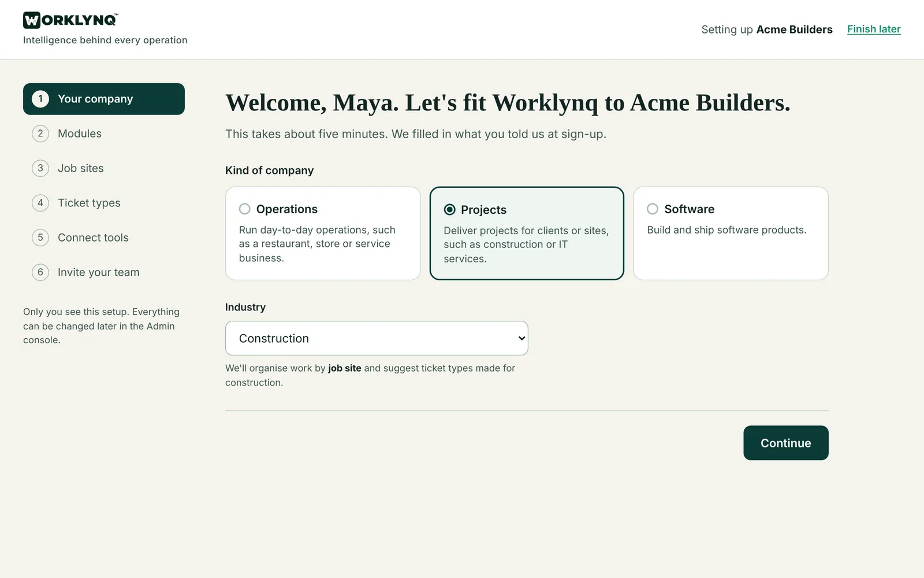Go to the Connect tools step
Image resolution: width=924 pixels, height=578 pixels.
coord(104,238)
